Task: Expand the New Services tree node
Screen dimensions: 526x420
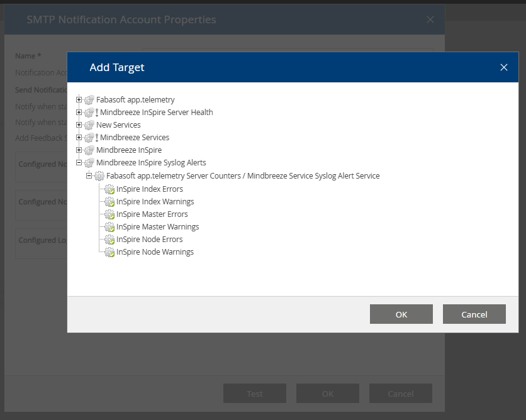Action: click(79, 125)
